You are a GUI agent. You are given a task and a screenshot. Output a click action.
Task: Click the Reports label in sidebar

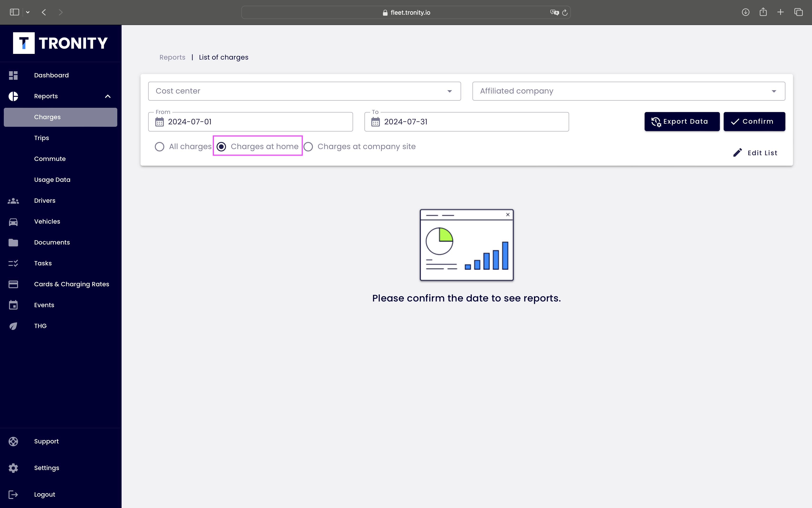coord(46,96)
